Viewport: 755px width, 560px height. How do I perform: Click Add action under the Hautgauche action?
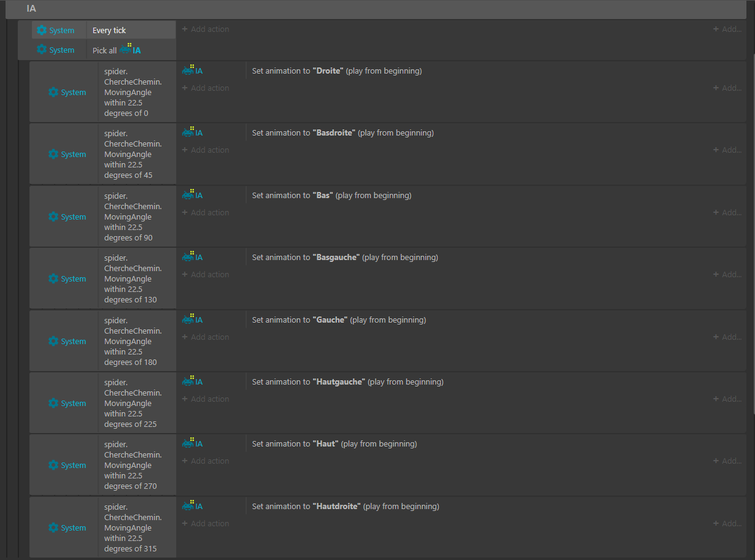pos(206,399)
